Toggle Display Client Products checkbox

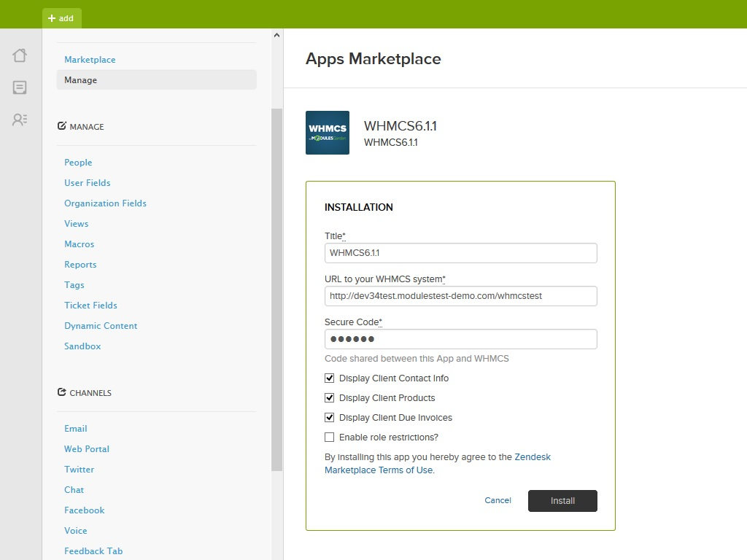[330, 398]
